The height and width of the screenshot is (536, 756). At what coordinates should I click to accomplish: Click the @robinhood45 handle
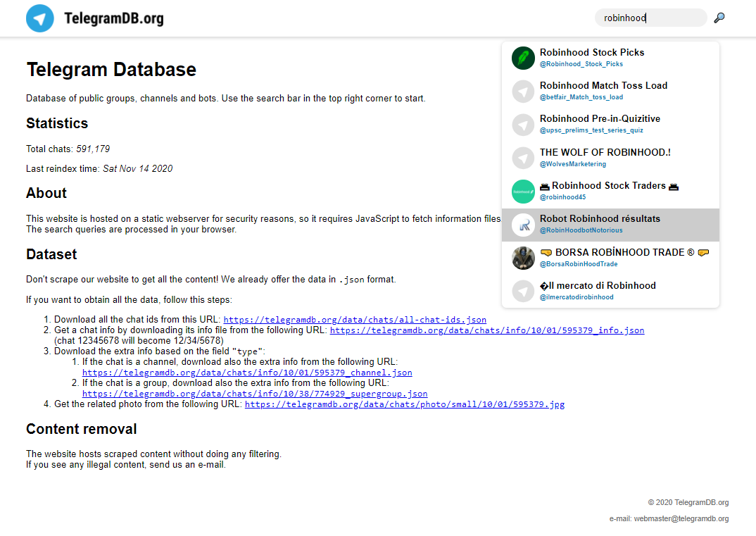[562, 197]
